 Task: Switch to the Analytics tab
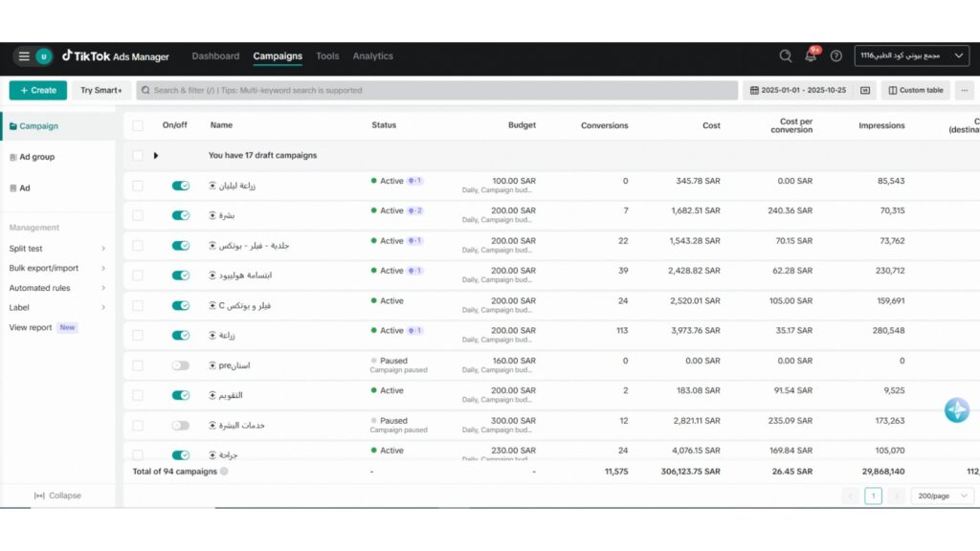(x=372, y=56)
